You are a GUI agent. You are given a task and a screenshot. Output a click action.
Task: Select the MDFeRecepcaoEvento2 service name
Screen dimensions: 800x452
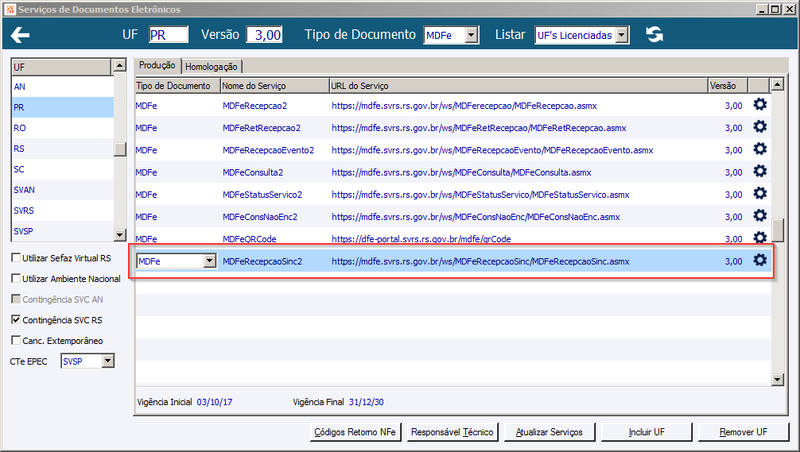click(268, 150)
